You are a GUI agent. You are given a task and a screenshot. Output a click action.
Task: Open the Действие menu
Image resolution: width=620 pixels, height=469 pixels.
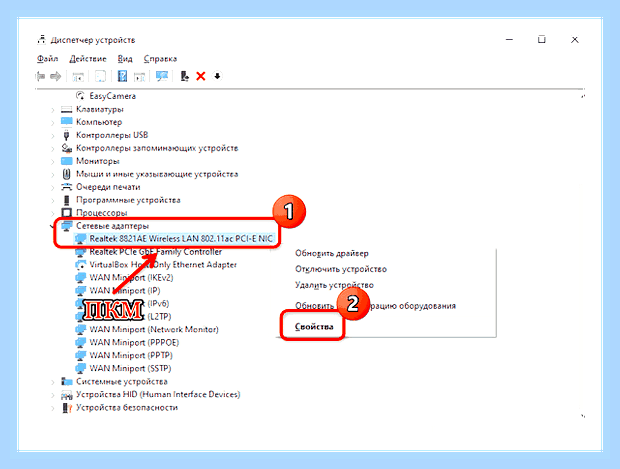coord(88,59)
